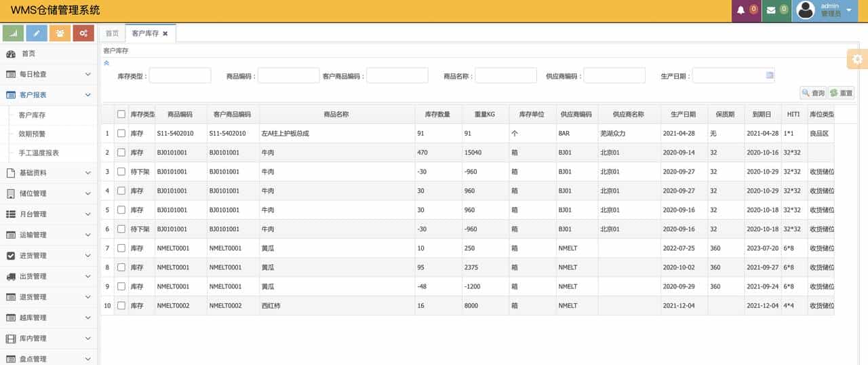Click the icon beside 退货管理
This screenshot has height=365, width=868.
tap(11, 297)
